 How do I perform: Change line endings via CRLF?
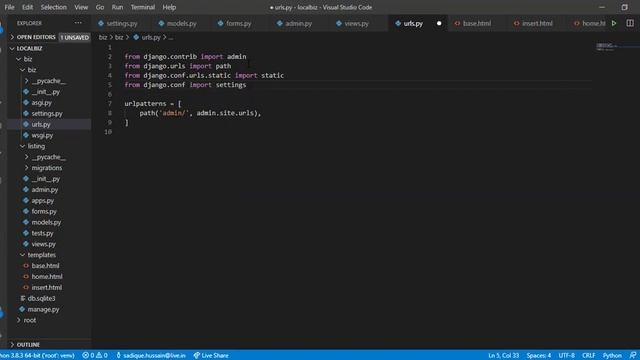point(589,355)
